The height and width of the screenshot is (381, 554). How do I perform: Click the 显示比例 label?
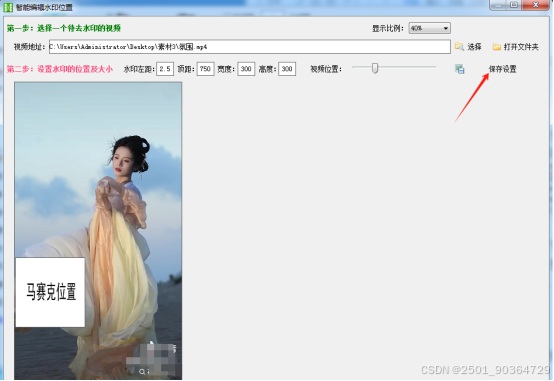pos(388,28)
